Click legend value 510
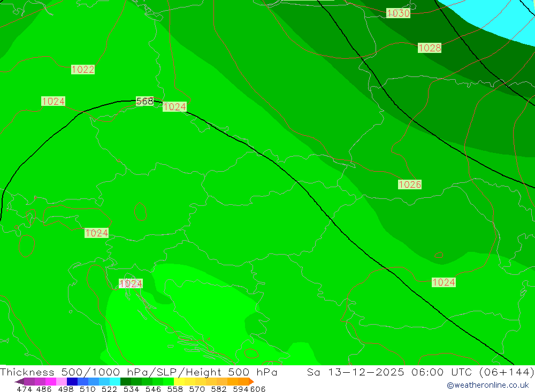The image size is (535, 392). pos(88,389)
